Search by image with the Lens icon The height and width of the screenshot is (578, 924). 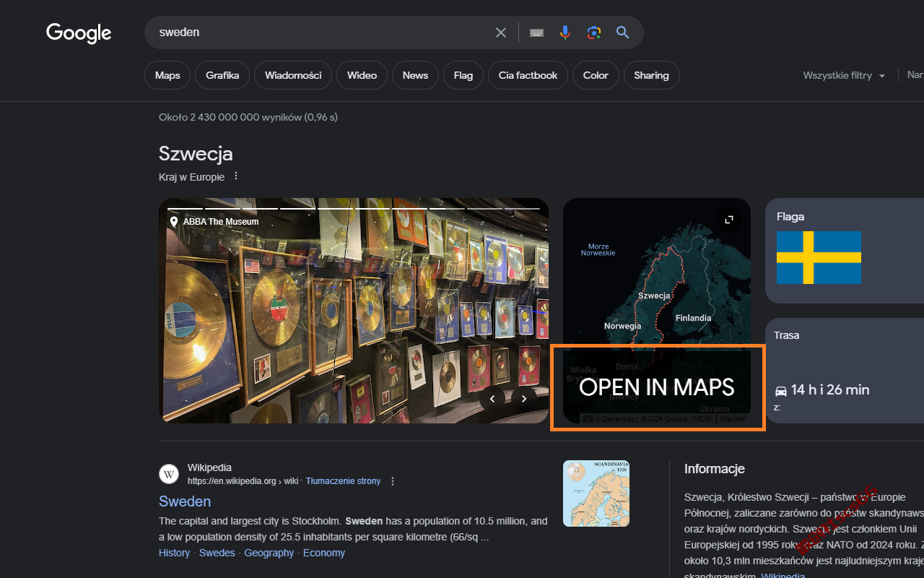594,33
